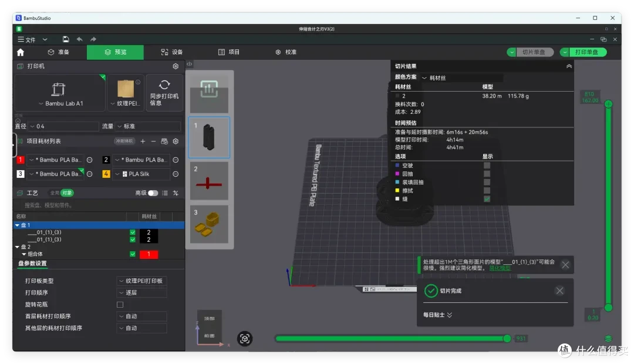
Task: Open the 直径 0.4 nozzle dropdown
Action: 63,126
